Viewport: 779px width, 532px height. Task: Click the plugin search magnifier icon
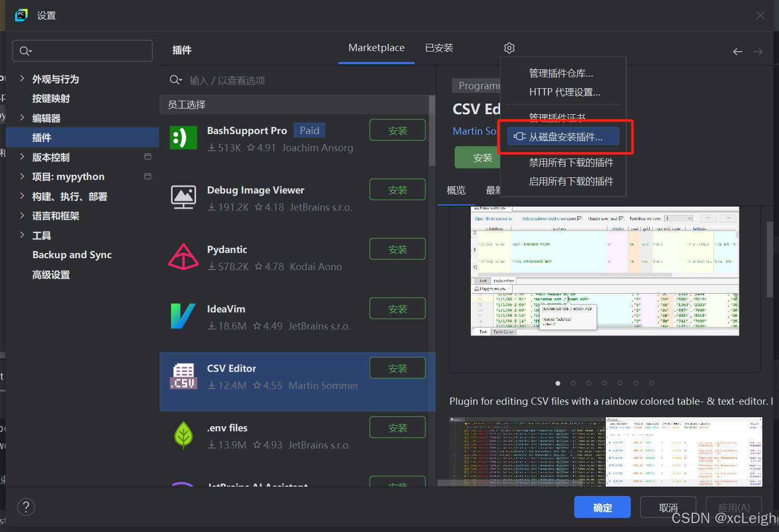[176, 80]
